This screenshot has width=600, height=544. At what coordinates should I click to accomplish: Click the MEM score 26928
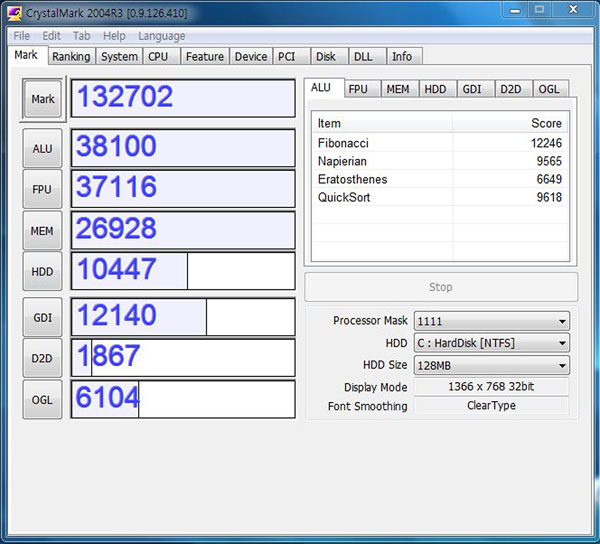[183, 230]
